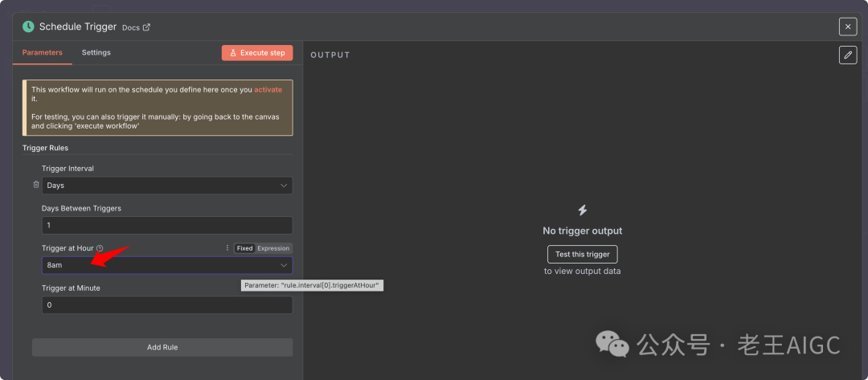Open the Trigger at Hour 8am dropdown
The width and height of the screenshot is (868, 380).
[x=167, y=265]
